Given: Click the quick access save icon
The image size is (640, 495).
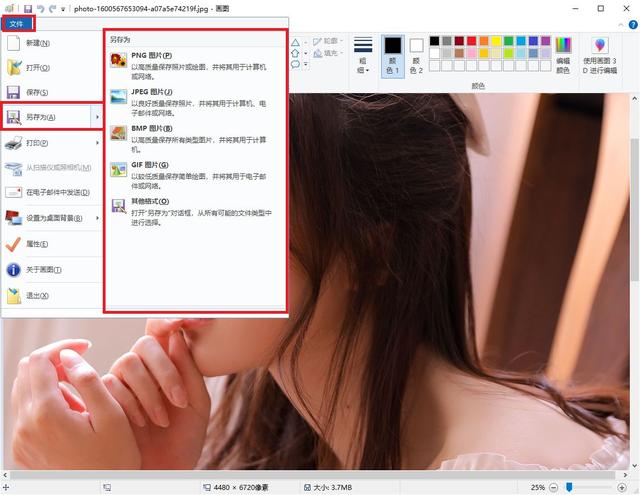Looking at the screenshot, I should coord(28,9).
